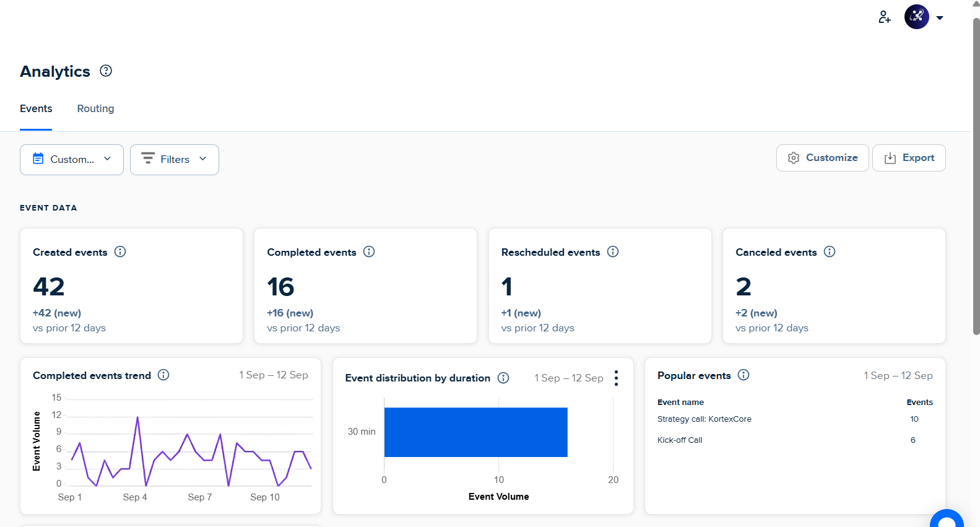Click the invite user icon
The height and width of the screenshot is (527, 980).
[884, 17]
